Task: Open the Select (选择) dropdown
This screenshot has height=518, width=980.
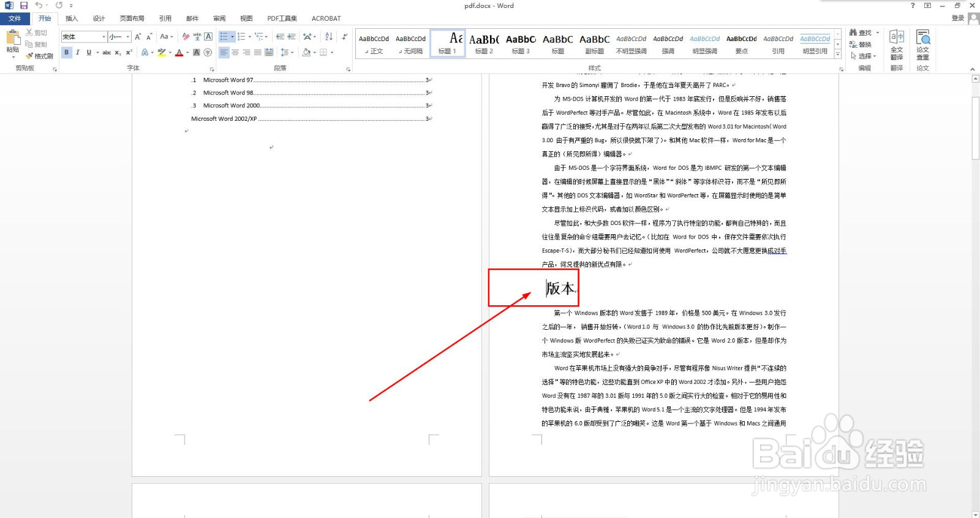Action: tap(864, 56)
